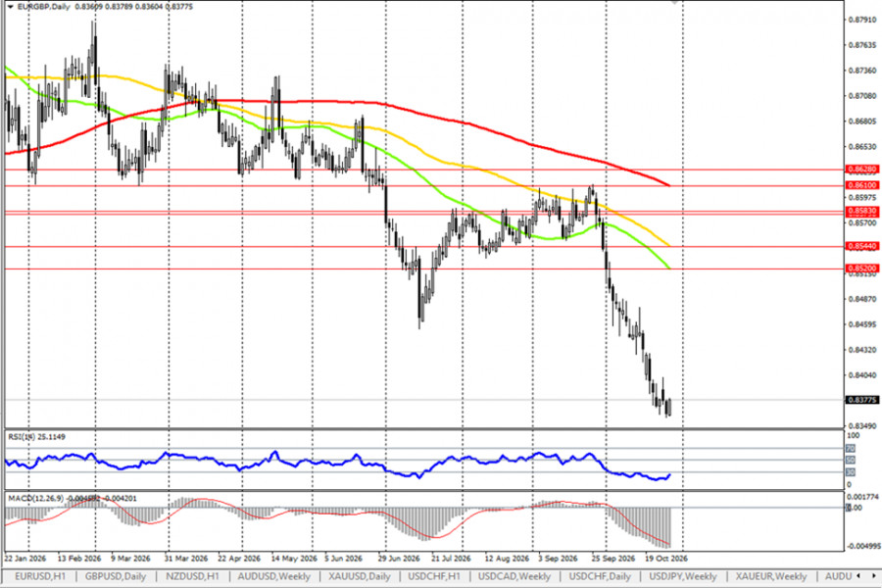882x588 pixels.
Task: Open the GBPUSD,Daily chart tab
Action: 116,576
